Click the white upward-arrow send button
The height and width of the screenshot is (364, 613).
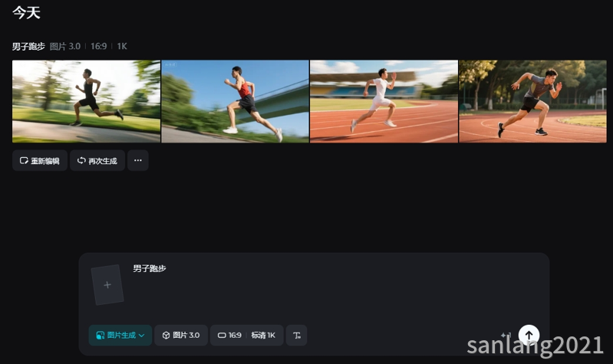529,335
